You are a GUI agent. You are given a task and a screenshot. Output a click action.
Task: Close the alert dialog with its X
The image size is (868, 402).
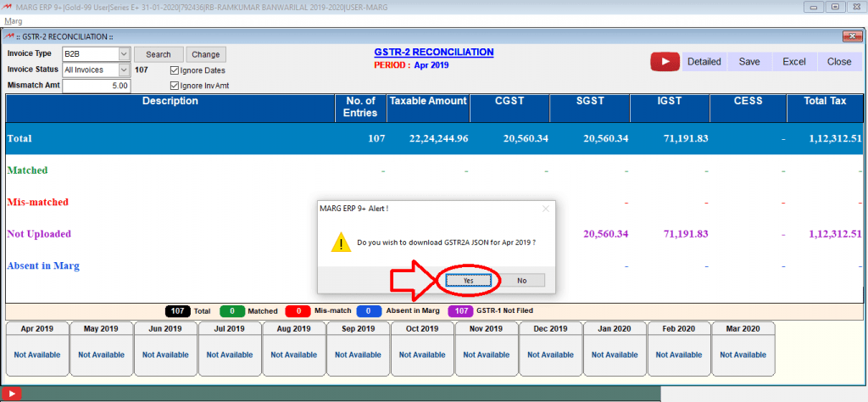pyautogui.click(x=545, y=209)
